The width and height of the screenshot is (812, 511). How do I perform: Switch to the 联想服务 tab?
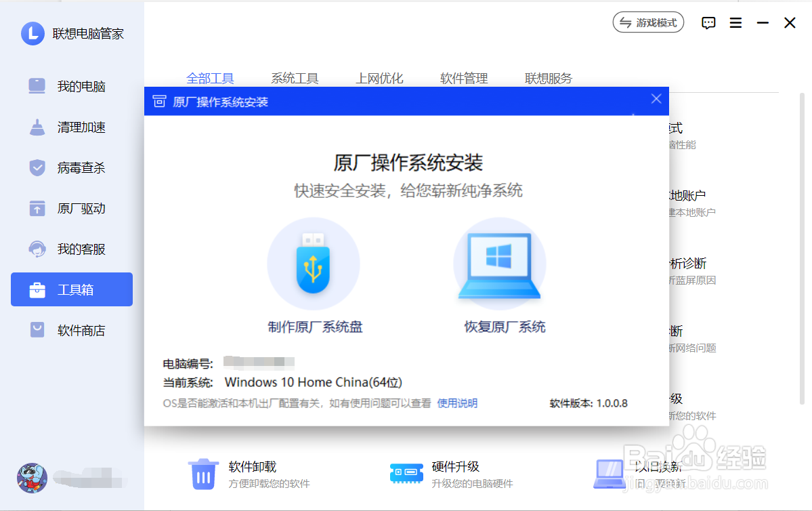coord(549,78)
